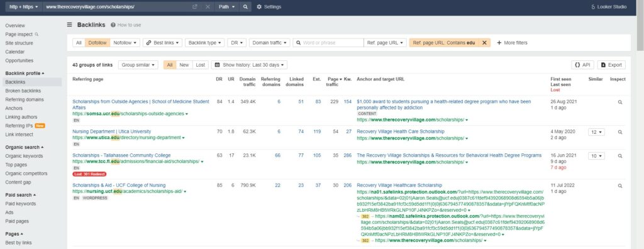The image size is (644, 249).
Task: Open the Recovery Village Health Care Scholarship anchor
Action: point(401,131)
